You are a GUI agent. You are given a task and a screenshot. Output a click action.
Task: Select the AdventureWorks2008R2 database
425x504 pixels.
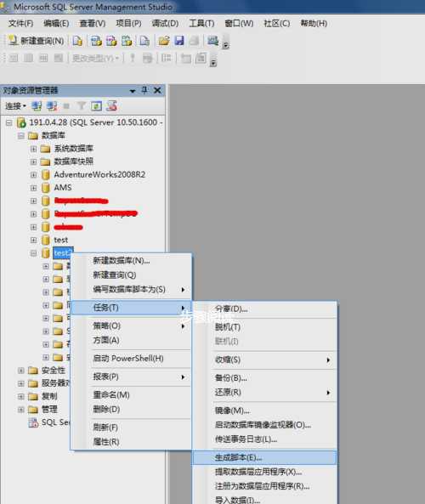[x=99, y=174]
